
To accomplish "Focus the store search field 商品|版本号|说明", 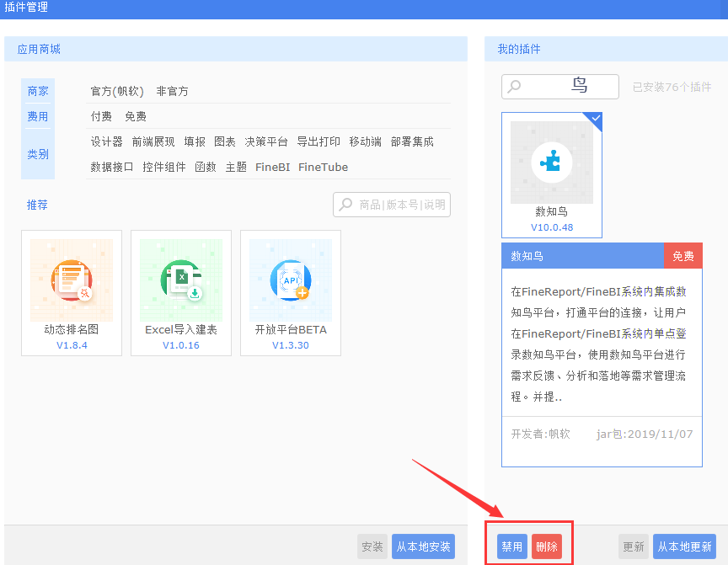I will (x=392, y=205).
